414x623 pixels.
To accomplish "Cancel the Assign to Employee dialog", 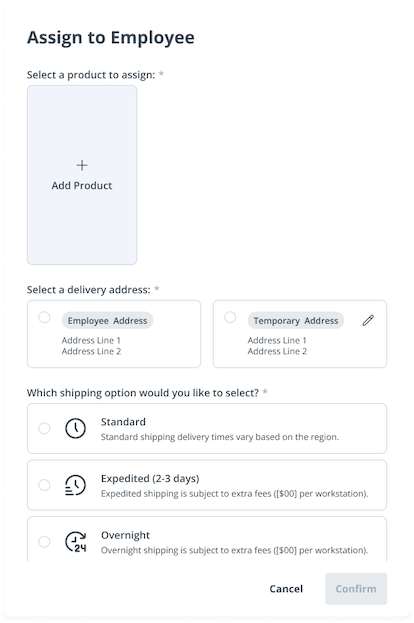I will (x=286, y=589).
